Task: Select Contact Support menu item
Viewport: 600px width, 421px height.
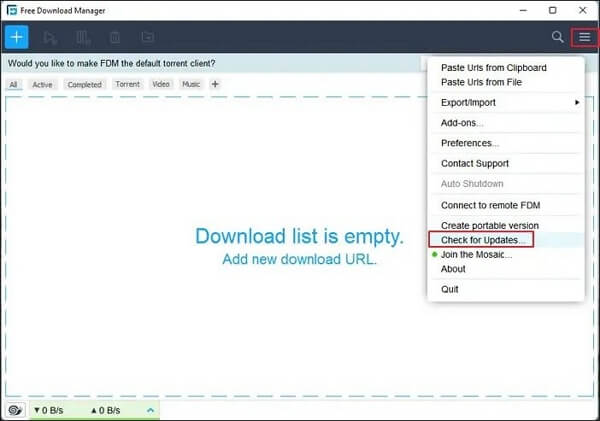Action: click(506, 163)
